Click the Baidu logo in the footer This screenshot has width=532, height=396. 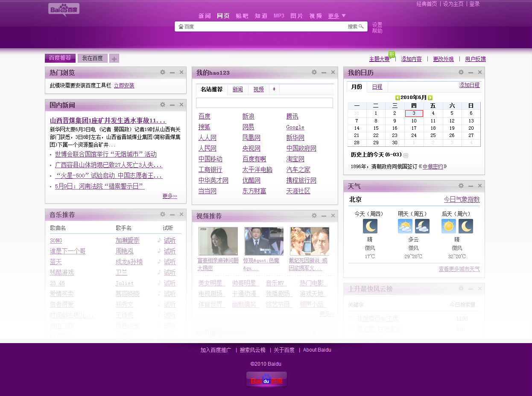point(266,379)
